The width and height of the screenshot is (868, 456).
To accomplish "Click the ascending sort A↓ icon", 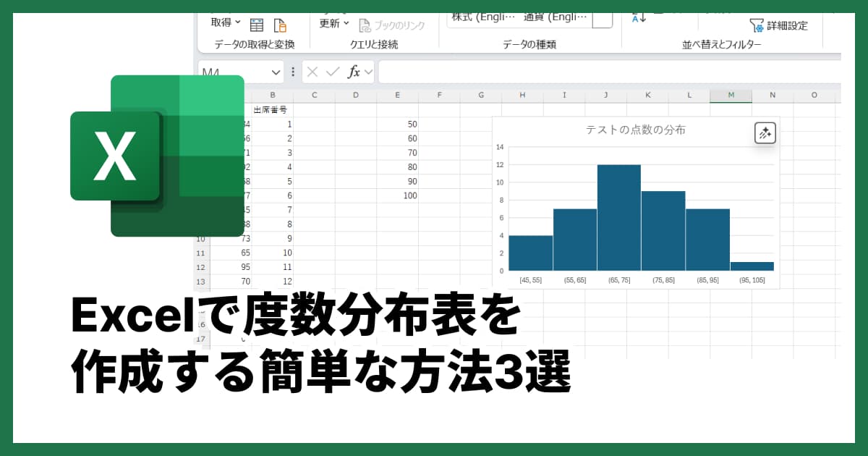I will pos(639,18).
